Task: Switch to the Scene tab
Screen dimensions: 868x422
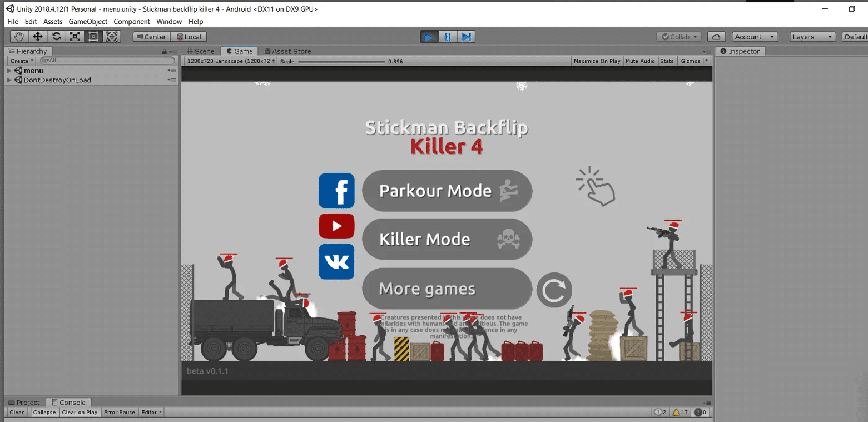Action: 200,51
